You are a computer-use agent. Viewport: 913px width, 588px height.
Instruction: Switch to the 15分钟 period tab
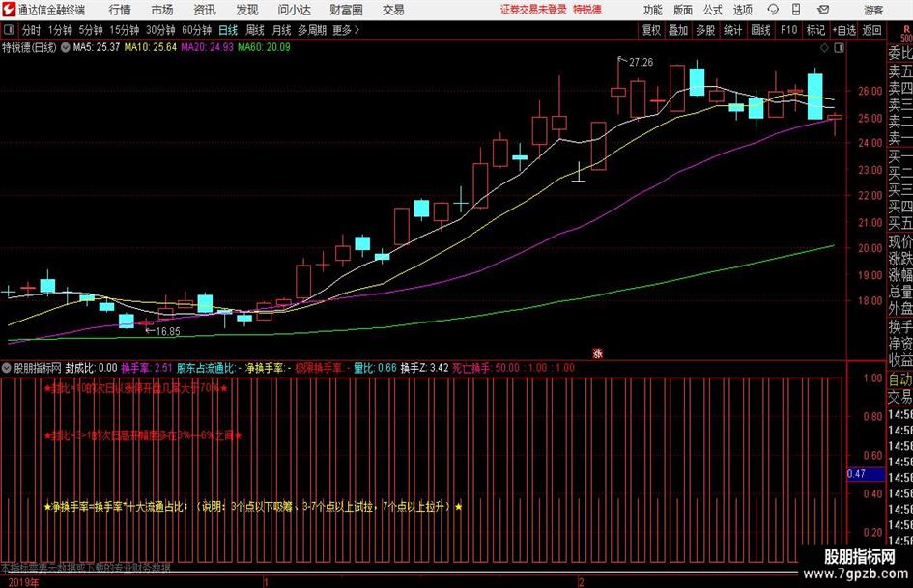click(x=125, y=30)
